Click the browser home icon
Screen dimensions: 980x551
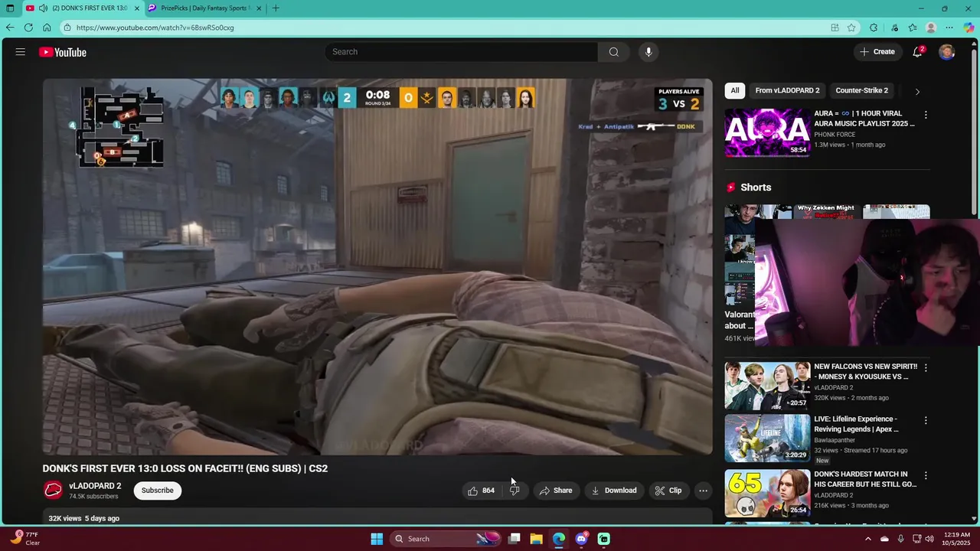pos(47,28)
